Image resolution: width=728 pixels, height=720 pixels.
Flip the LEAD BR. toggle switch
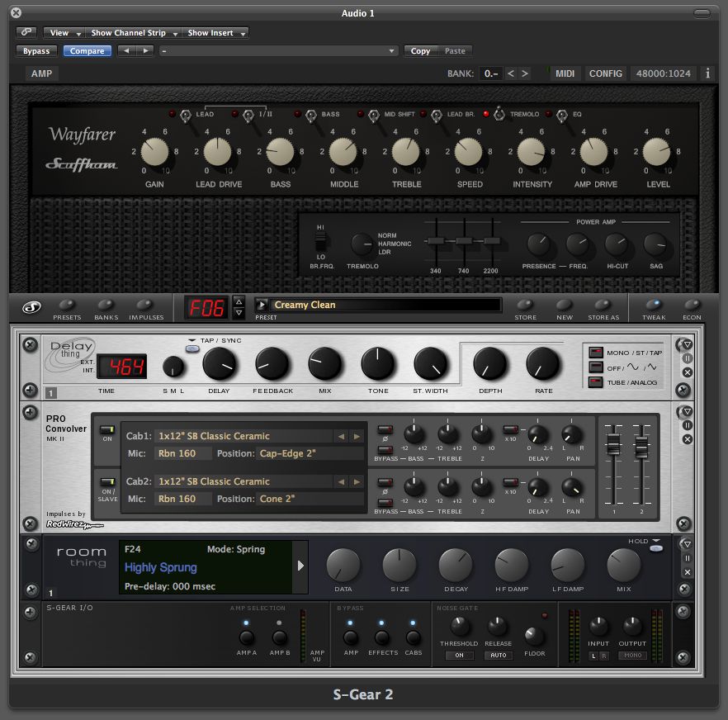[x=437, y=116]
